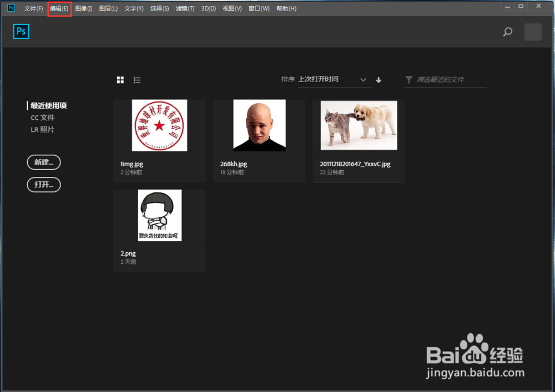Click file name 20111218201647_YxxvC.jpg

pyautogui.click(x=355, y=164)
